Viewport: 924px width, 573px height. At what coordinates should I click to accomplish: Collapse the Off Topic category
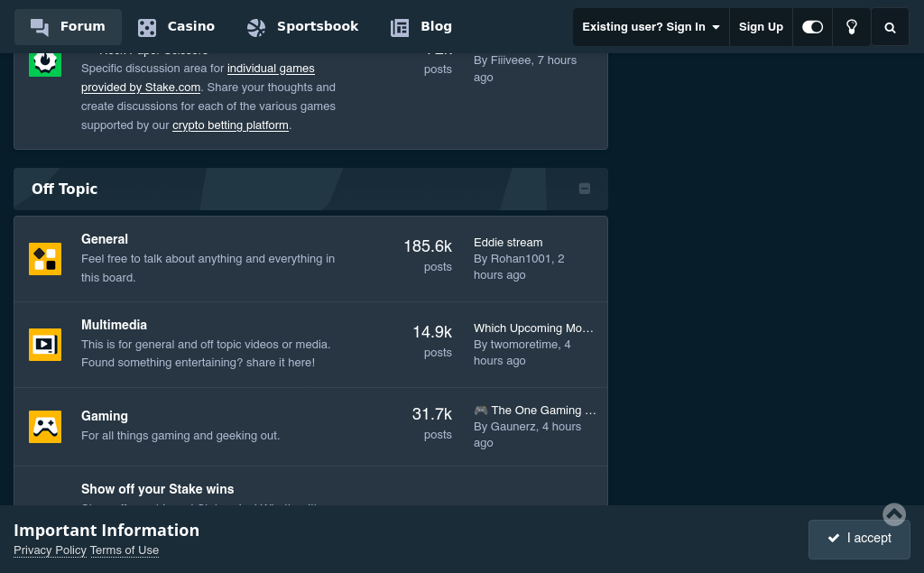[x=585, y=189]
